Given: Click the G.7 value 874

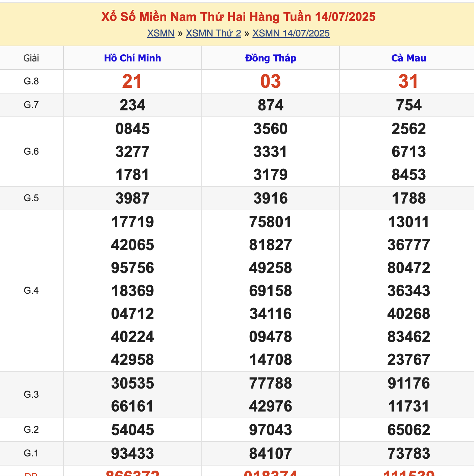Looking at the screenshot, I should click(271, 105).
